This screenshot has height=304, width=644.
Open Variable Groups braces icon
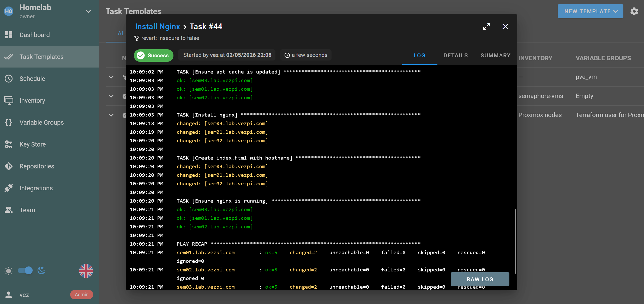[9, 122]
